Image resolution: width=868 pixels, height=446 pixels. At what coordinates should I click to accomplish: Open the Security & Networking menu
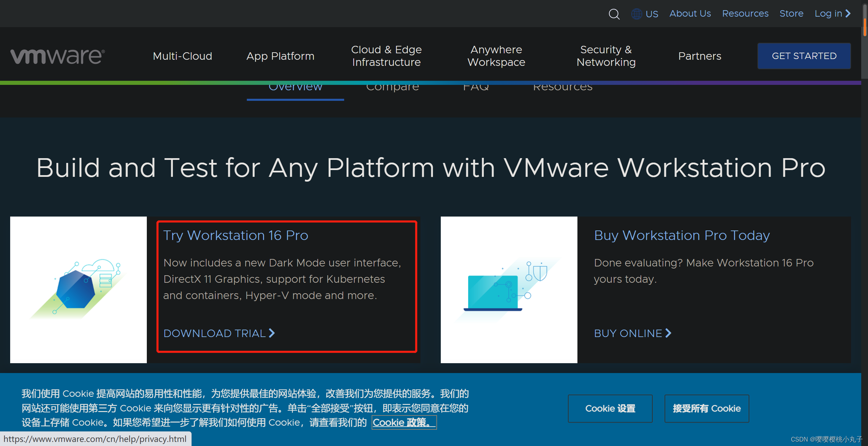[x=606, y=56]
